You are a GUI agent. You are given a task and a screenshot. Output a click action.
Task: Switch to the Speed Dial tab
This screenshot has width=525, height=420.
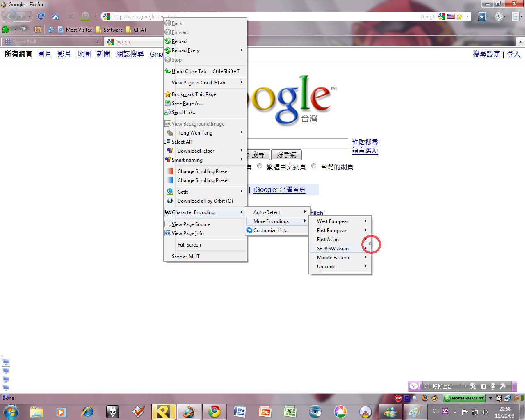point(52,42)
